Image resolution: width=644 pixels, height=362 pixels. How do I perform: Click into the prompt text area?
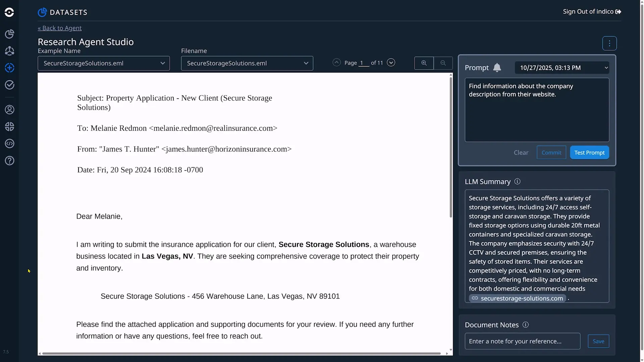[537, 110]
